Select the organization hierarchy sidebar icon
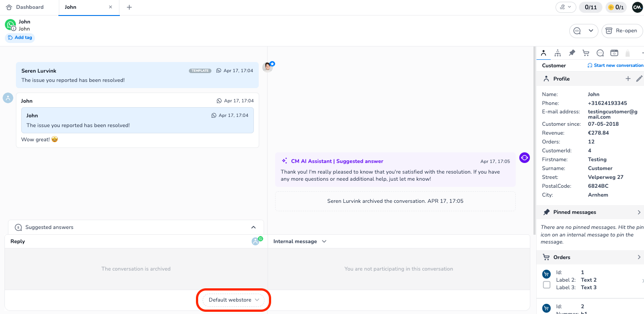644x314 pixels. pyautogui.click(x=557, y=53)
